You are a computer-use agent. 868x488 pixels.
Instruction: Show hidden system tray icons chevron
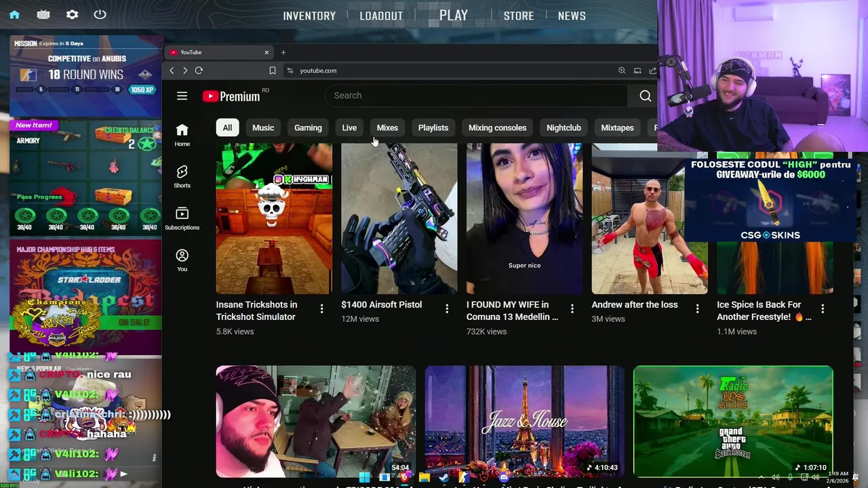762,477
